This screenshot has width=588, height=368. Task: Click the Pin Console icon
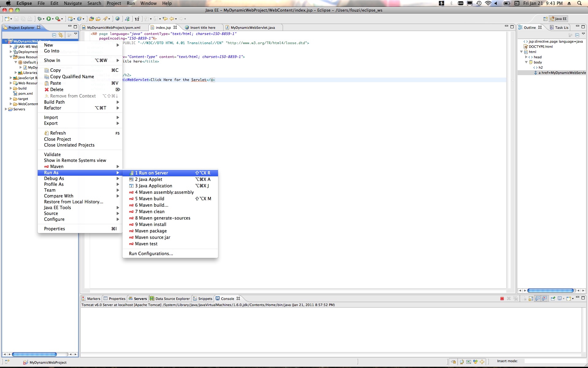553,298
